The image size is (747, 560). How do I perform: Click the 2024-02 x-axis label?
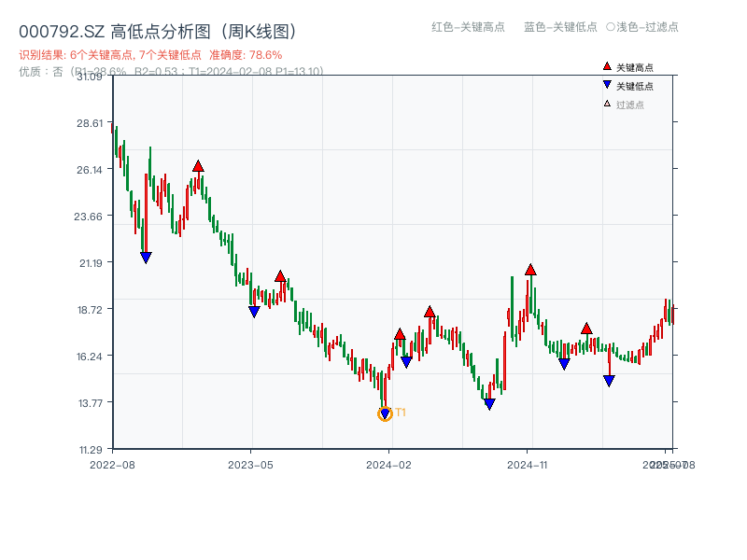pos(388,465)
